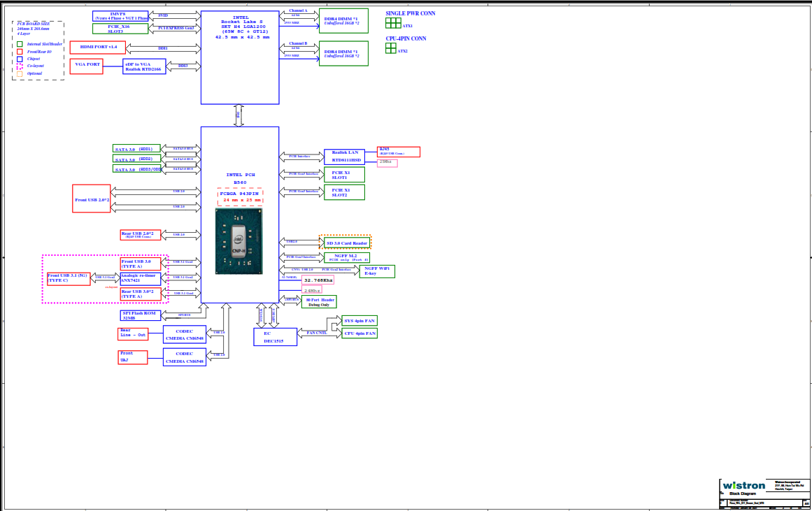Select the Front UAJ block
Image resolution: width=812 pixels, height=511 pixels.
click(133, 357)
